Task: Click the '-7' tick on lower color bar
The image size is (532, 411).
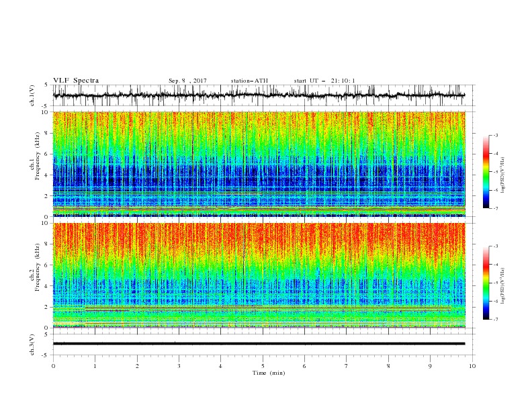Action: (x=495, y=320)
